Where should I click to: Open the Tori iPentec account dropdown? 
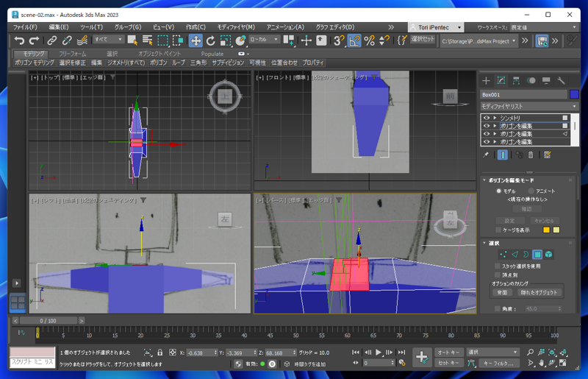436,27
